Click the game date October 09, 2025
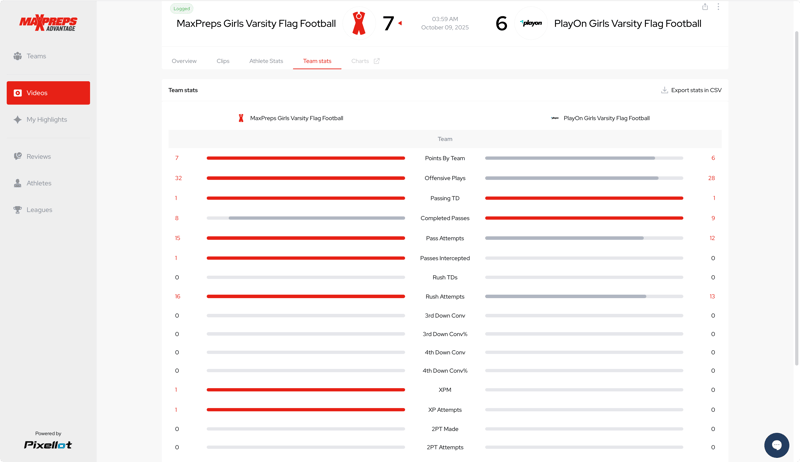 pos(444,28)
